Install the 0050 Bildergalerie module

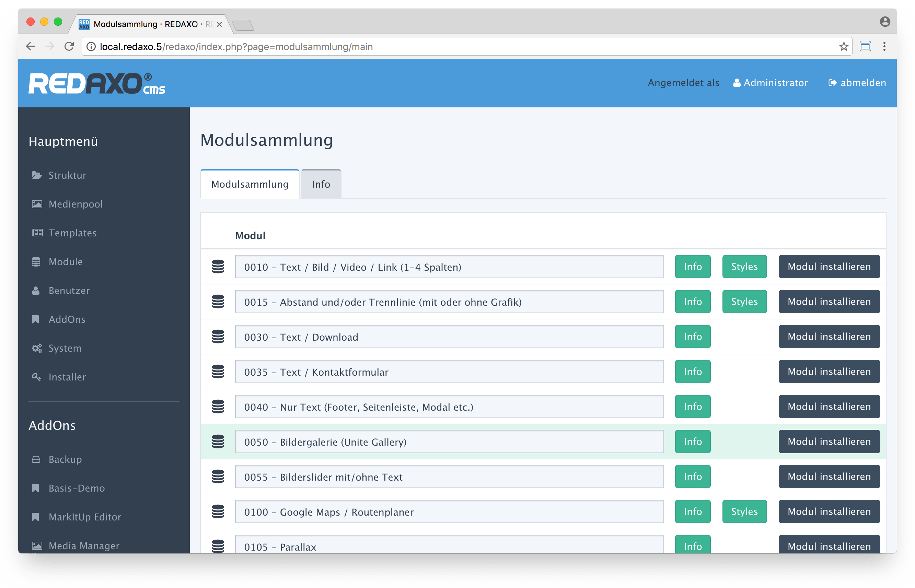[829, 442]
